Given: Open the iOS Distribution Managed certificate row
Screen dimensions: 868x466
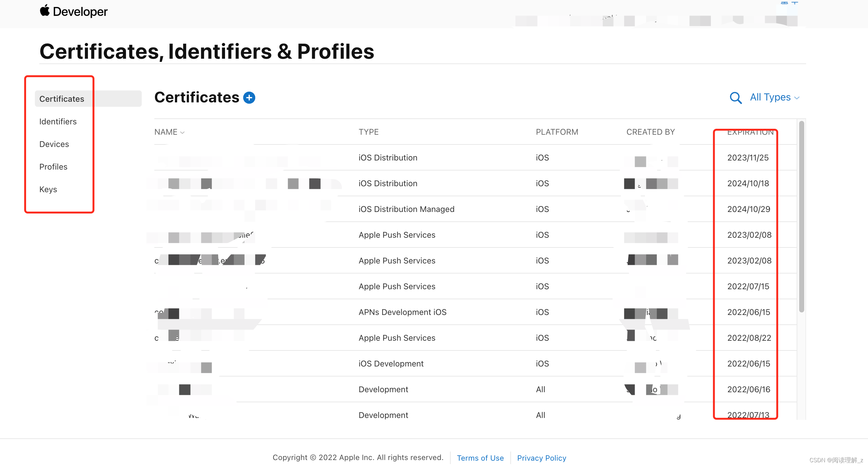Looking at the screenshot, I should pos(406,209).
